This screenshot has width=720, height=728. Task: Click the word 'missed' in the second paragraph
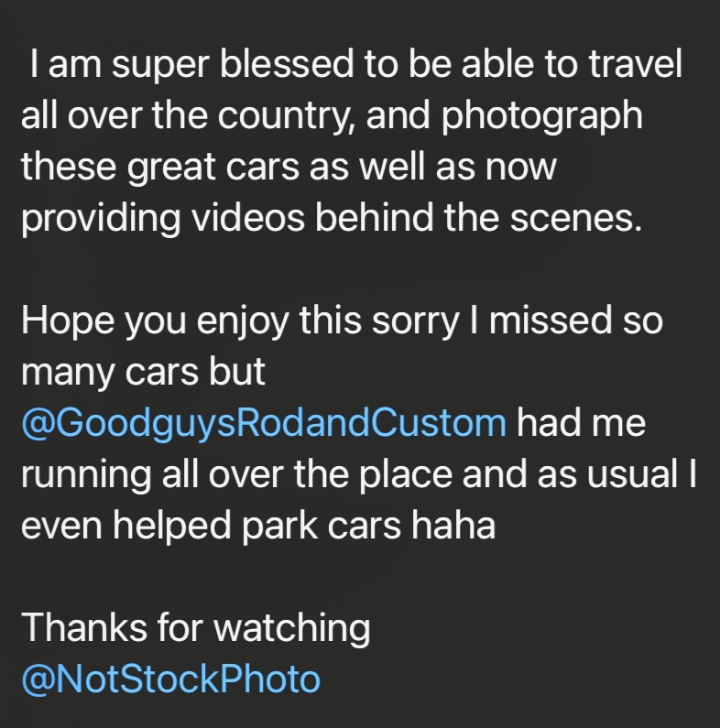click(x=550, y=320)
